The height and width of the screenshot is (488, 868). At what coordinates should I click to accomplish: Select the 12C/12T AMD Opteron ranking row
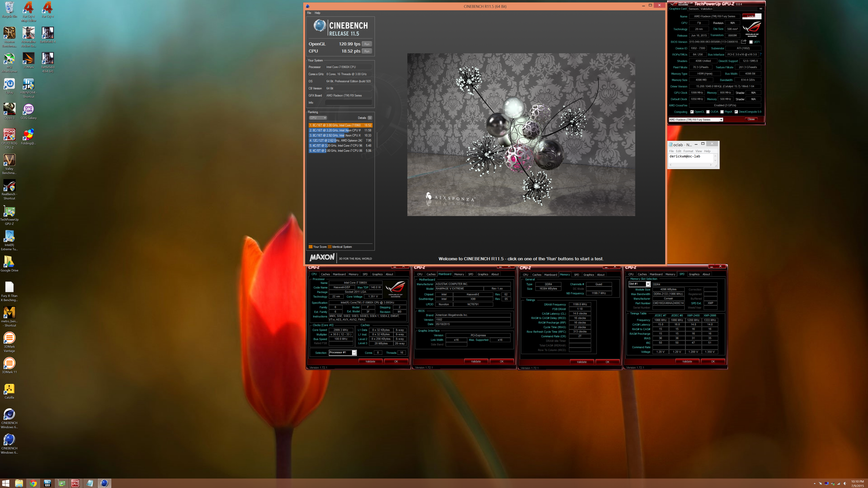pos(340,140)
